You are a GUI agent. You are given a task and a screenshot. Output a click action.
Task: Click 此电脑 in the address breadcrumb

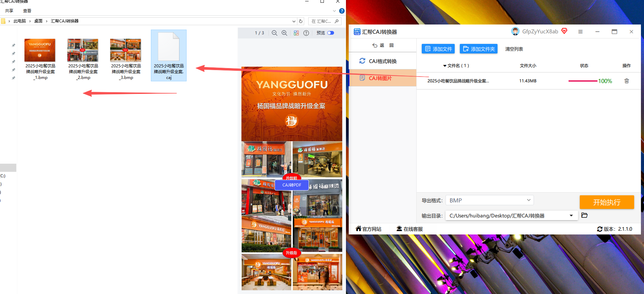coord(20,21)
